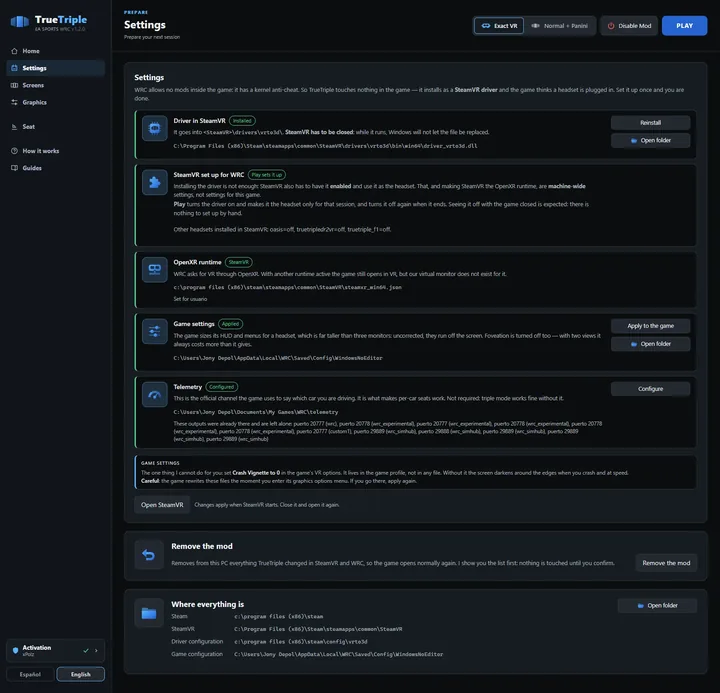Click the Home house icon
Screen dimensions: 720x693
[x=14, y=51]
